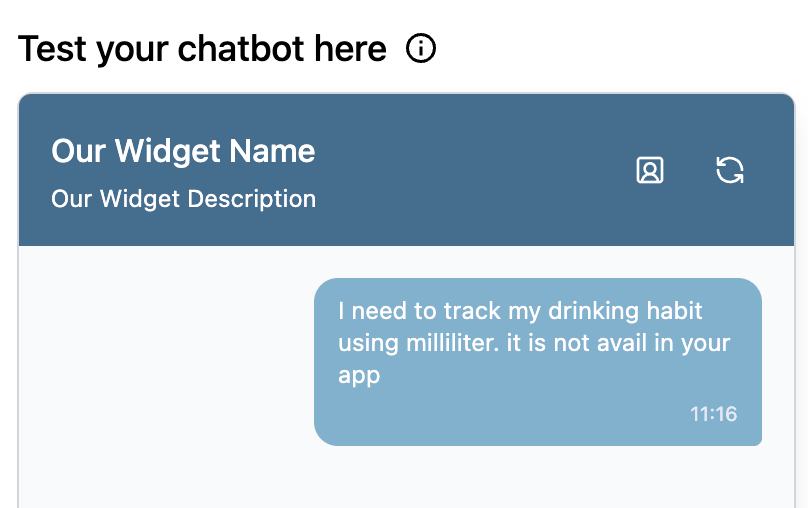
Task: Select the user message bubble about drinking habit
Action: tap(538, 362)
